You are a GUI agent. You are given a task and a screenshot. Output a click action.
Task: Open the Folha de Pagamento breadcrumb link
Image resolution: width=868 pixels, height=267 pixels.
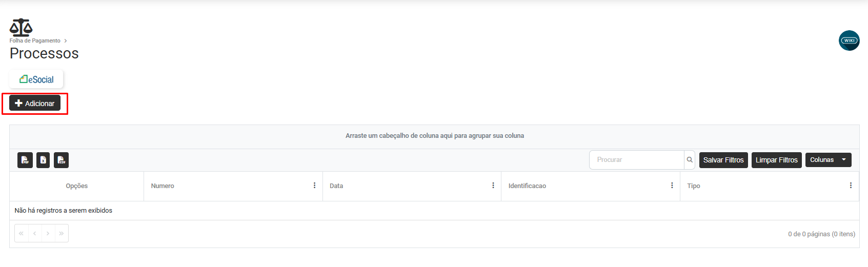point(35,40)
